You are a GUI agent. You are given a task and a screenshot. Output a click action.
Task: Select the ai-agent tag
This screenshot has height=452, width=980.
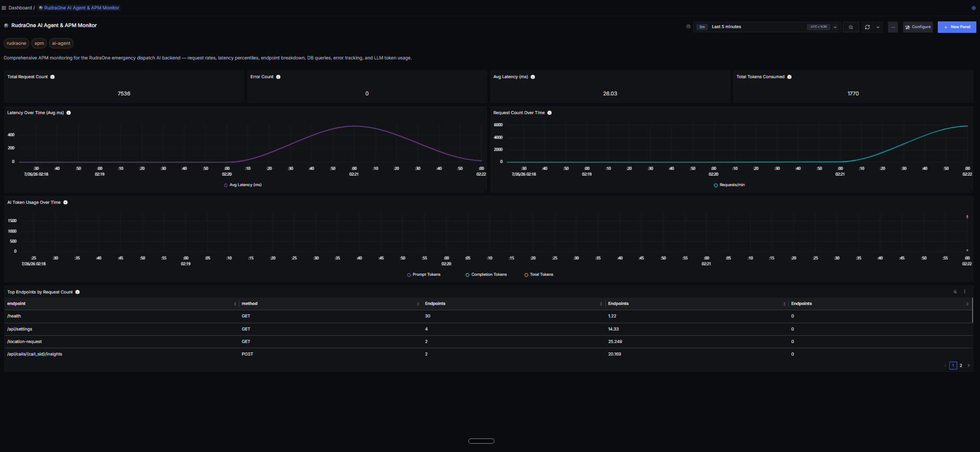[x=61, y=43]
